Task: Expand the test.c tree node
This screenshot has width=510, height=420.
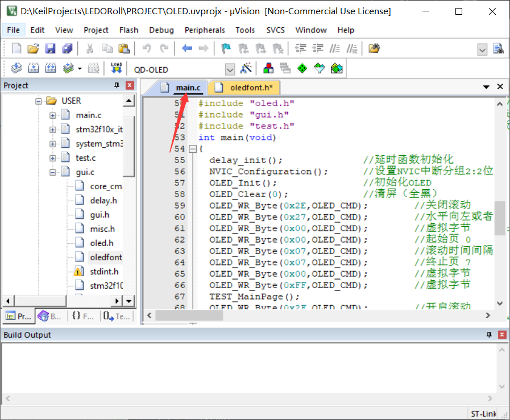Action: point(53,158)
